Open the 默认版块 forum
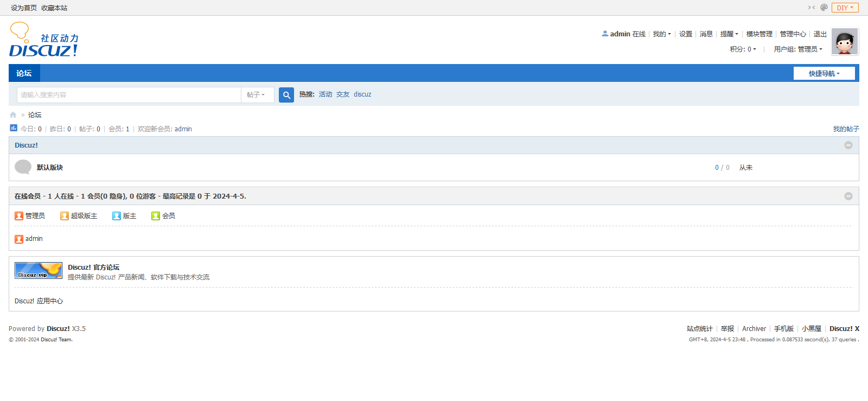Viewport: 868px width, 401px height. tap(50, 168)
